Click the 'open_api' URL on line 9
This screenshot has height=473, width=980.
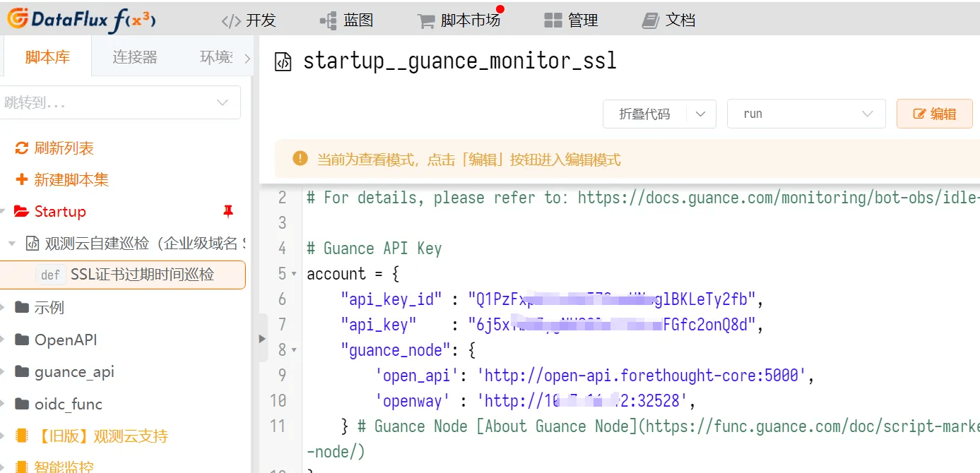[x=641, y=376]
